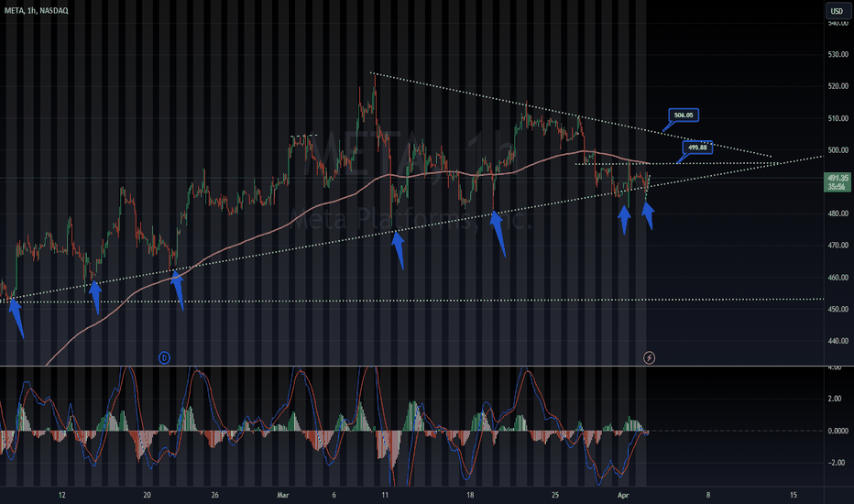This screenshot has width=854, height=504.
Task: Click the 470.00 price axis label
Action: click(x=838, y=246)
